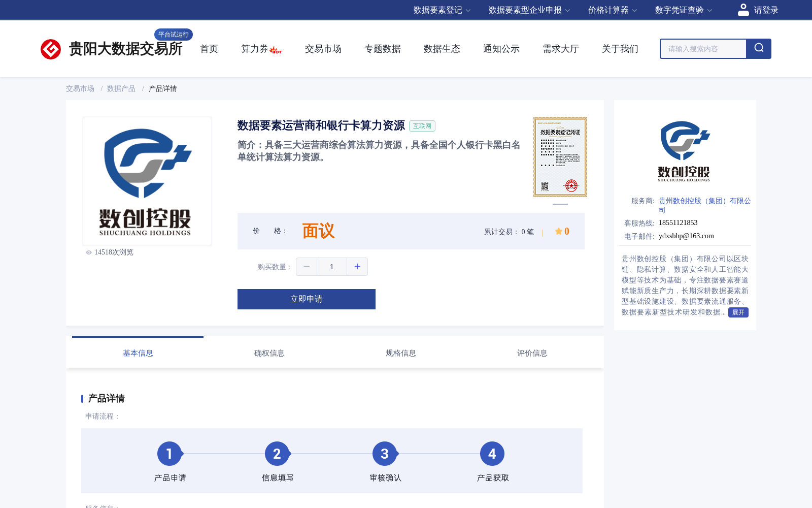Open 交易市场 navigation item
Viewport: 812px width, 508px height.
click(323, 49)
